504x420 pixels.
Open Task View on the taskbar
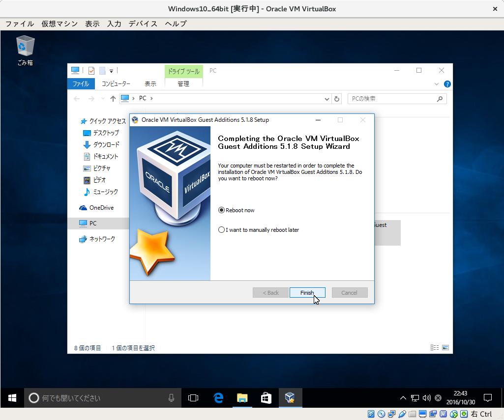(193, 398)
